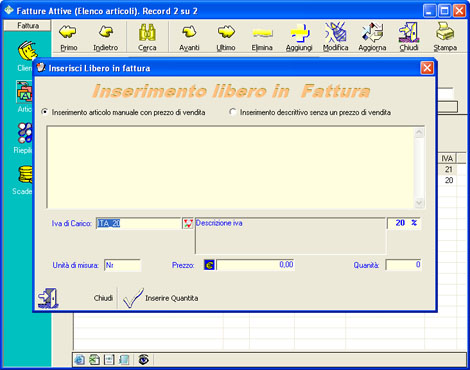Click the Unità di misura field

[122, 265]
